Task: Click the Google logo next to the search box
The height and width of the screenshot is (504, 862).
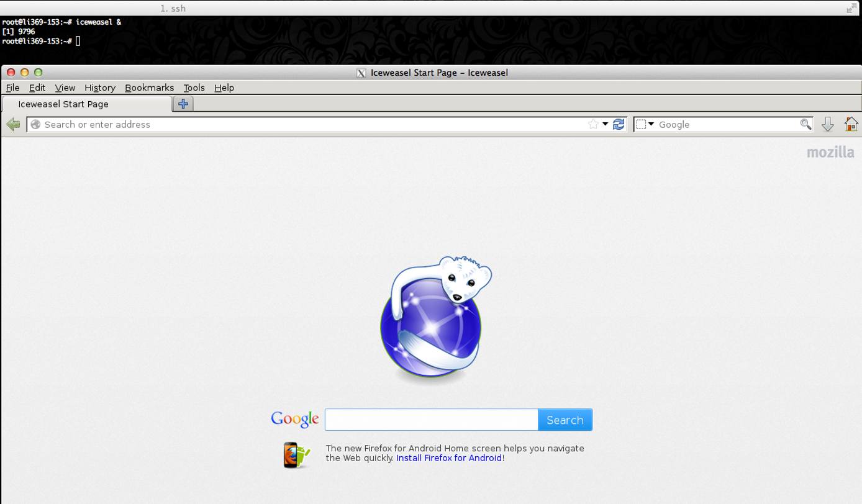Action: 294,419
